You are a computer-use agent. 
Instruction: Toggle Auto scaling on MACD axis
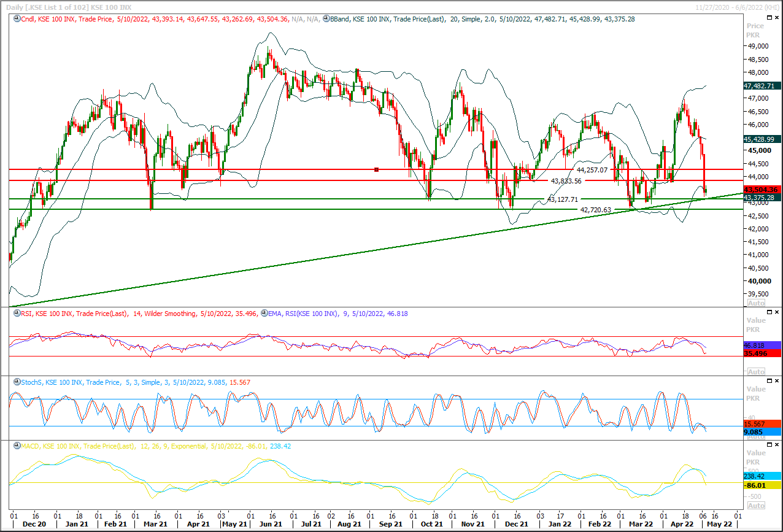pos(756,506)
